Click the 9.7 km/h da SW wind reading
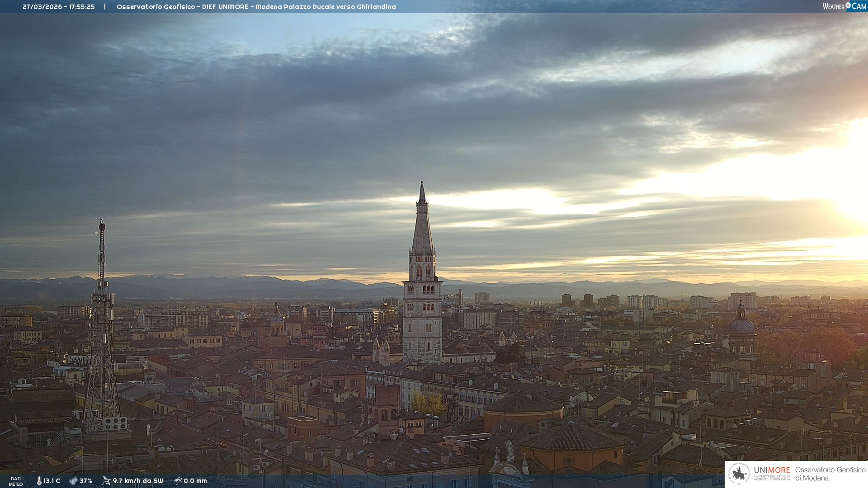Image resolution: width=868 pixels, height=488 pixels. pyautogui.click(x=137, y=481)
